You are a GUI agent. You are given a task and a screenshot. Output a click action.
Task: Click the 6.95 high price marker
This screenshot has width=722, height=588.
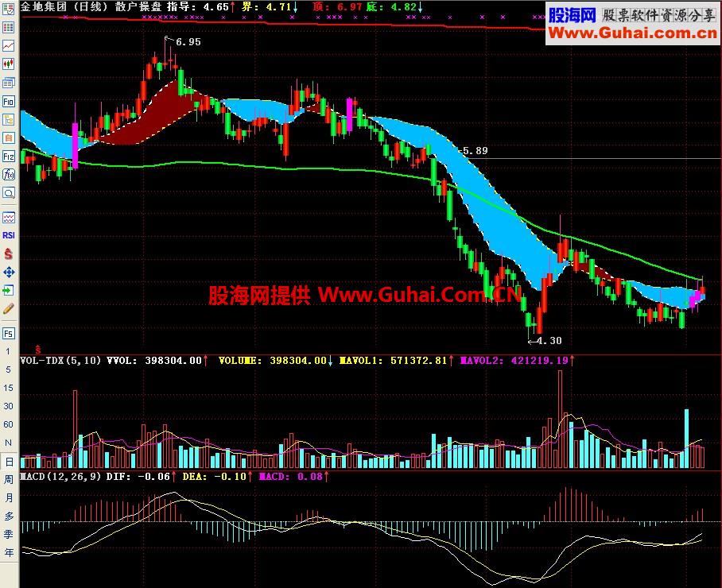[x=188, y=42]
